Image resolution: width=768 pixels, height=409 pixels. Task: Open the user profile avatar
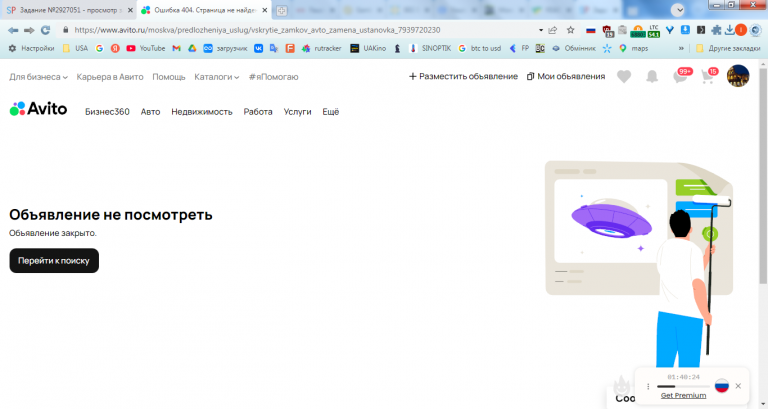point(738,76)
